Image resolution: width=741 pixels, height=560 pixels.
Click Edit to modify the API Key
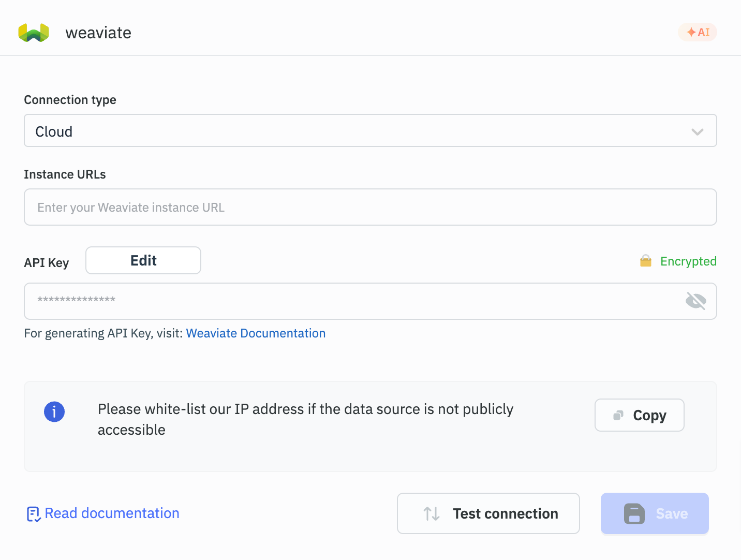click(143, 260)
